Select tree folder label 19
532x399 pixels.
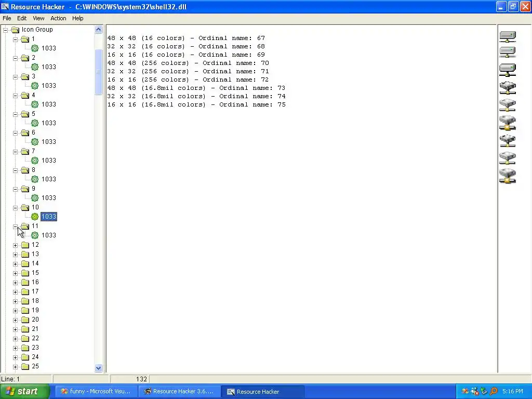(x=35, y=310)
